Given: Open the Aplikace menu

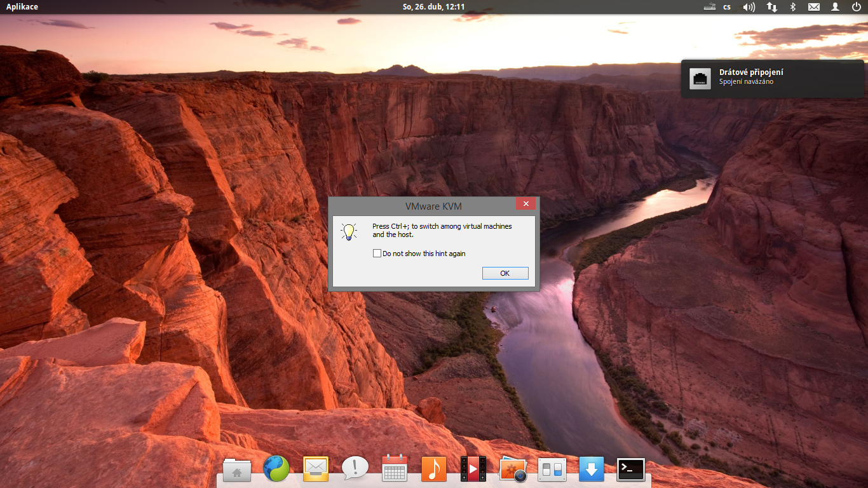Looking at the screenshot, I should [x=24, y=7].
